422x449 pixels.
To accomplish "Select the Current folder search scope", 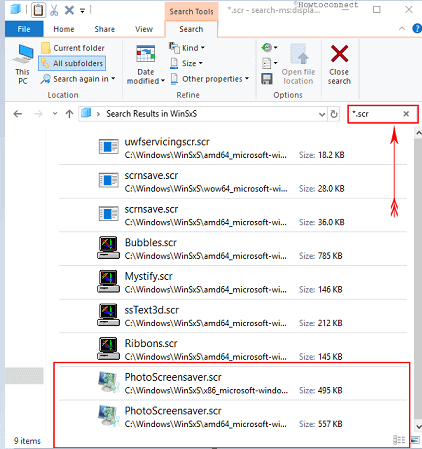I will tap(73, 48).
